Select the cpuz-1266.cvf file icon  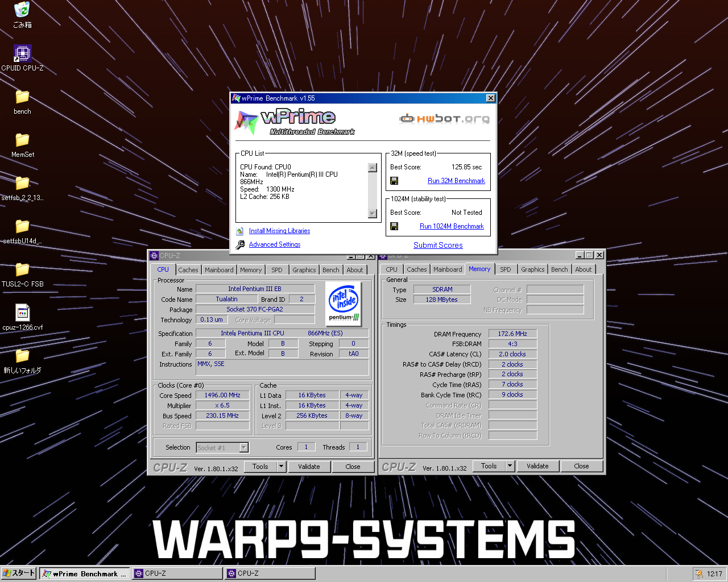point(22,313)
